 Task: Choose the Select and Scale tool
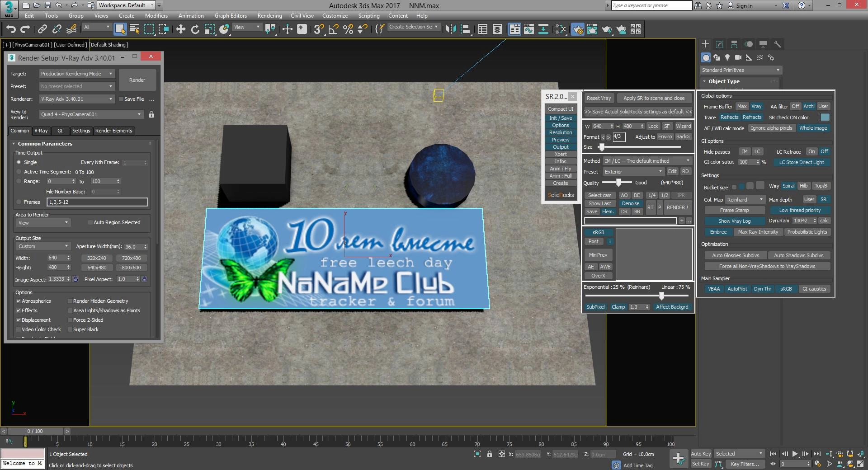209,29
